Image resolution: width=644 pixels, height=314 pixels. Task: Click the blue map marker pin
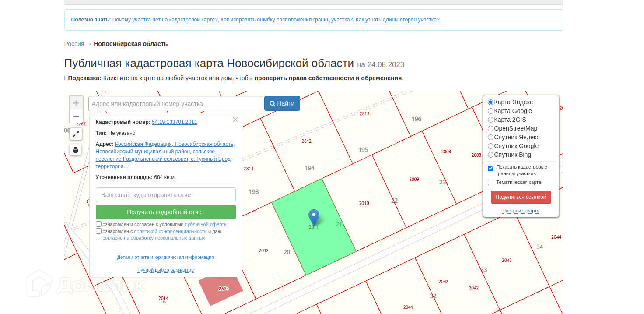[314, 217]
